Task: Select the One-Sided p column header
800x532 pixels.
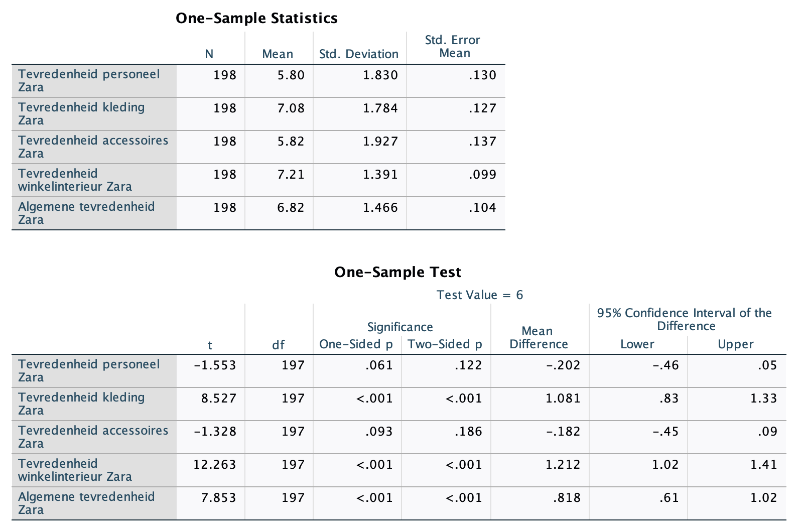Action: pos(356,344)
